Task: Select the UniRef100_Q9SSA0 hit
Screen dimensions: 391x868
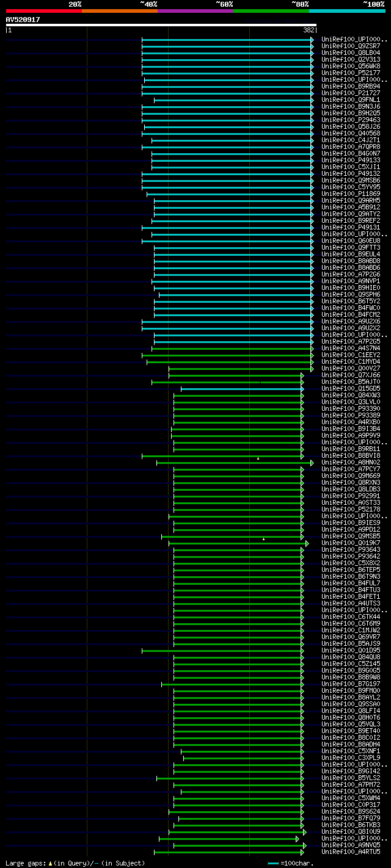Action: tap(351, 704)
